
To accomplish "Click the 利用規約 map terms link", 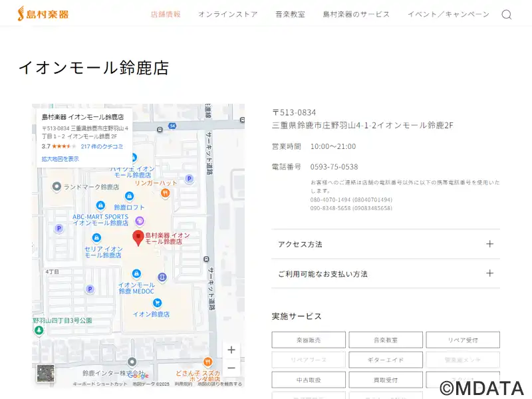I will pos(184,384).
